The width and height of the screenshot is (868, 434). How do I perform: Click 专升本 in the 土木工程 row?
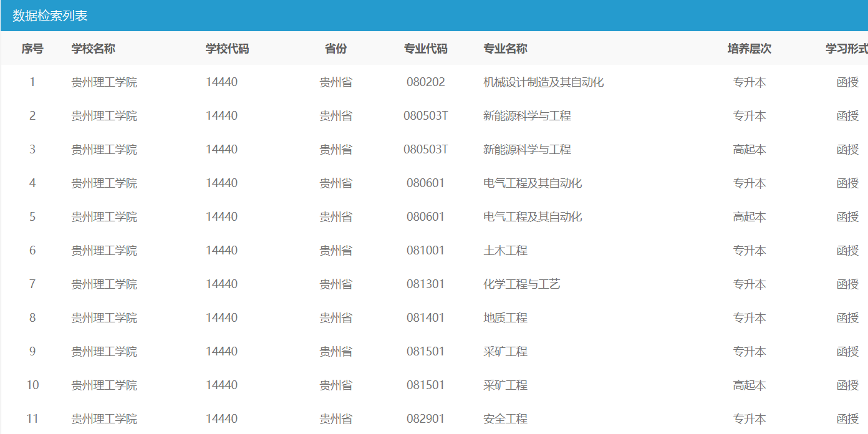[x=750, y=251]
